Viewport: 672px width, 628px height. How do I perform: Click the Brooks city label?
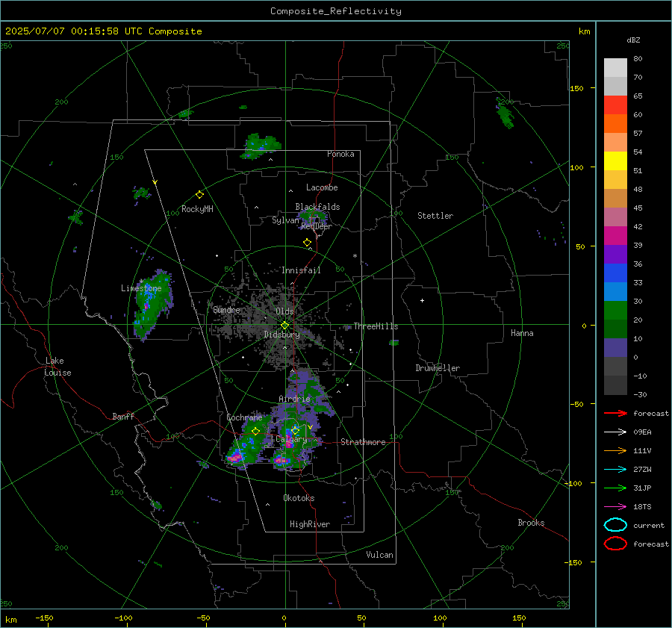coord(531,523)
